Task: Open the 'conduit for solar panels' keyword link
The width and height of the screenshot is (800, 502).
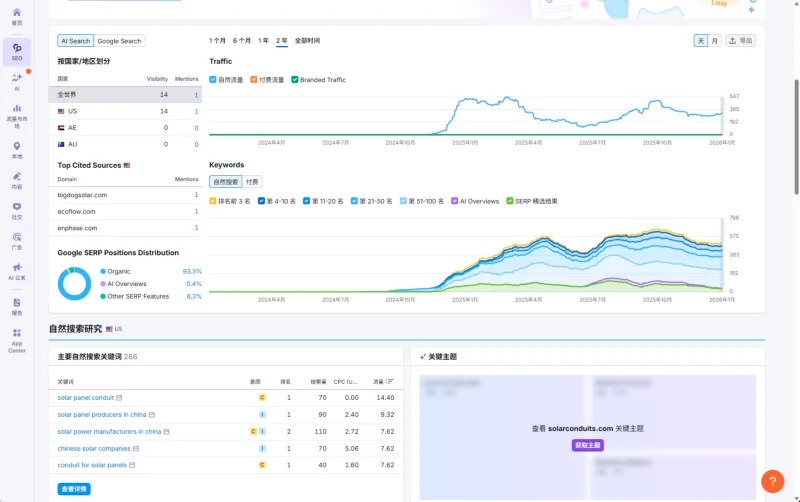Action: click(92, 465)
